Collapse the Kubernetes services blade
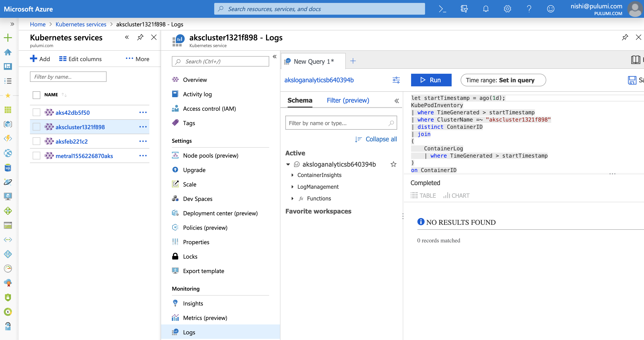 (x=127, y=37)
